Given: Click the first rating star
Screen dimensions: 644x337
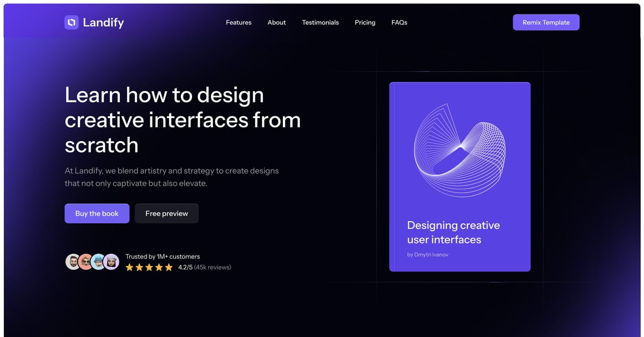Looking at the screenshot, I should click(x=129, y=267).
